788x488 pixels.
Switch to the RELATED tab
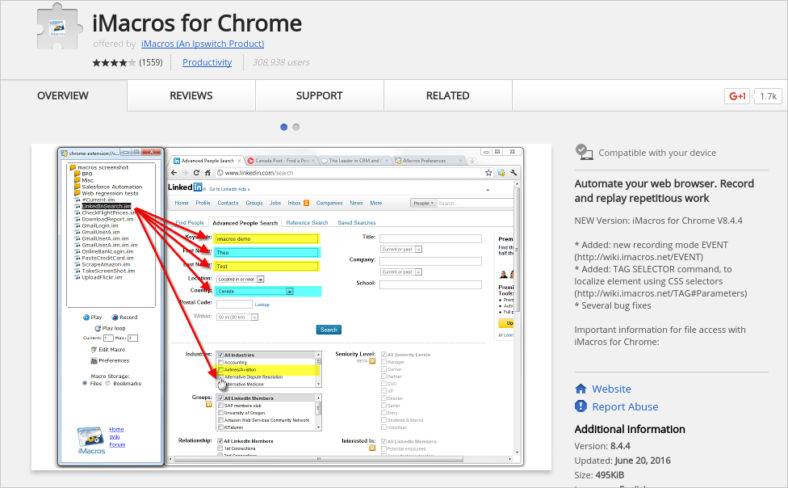pyautogui.click(x=448, y=95)
